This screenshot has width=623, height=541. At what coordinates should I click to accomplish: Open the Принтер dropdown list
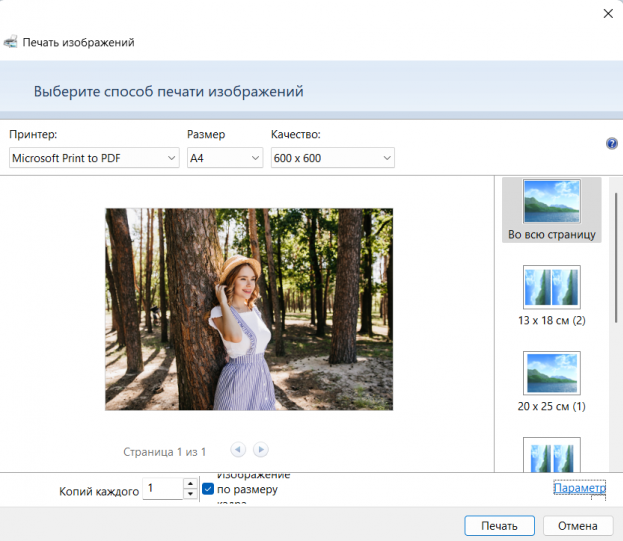coord(93,158)
